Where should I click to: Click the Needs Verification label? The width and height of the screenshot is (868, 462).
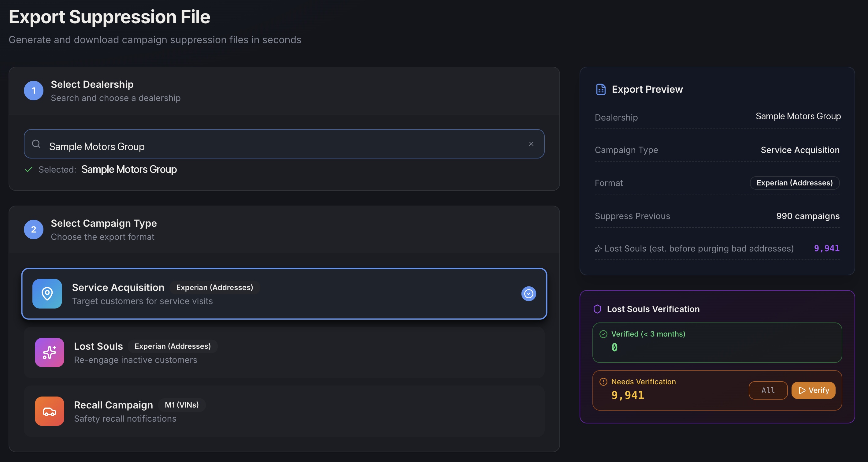[x=643, y=382]
